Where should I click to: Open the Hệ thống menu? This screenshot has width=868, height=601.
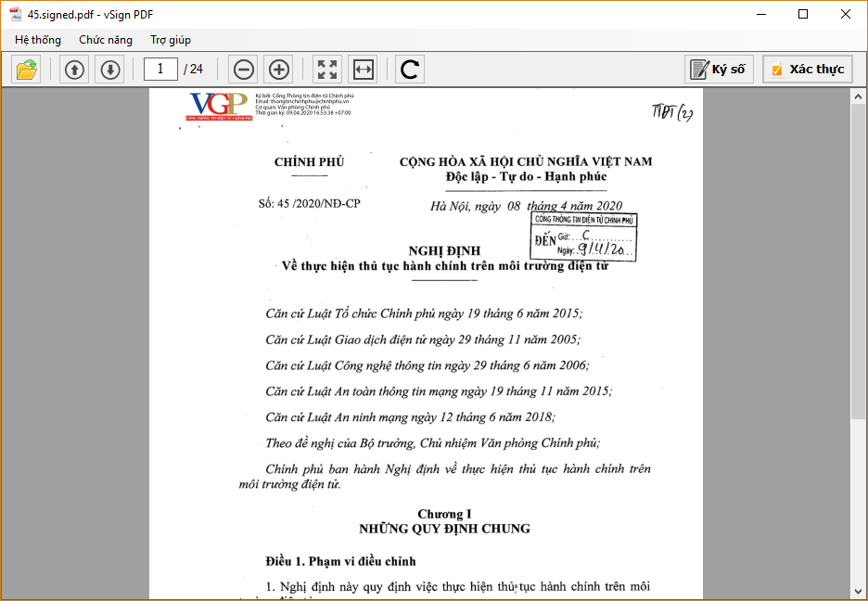(38, 40)
